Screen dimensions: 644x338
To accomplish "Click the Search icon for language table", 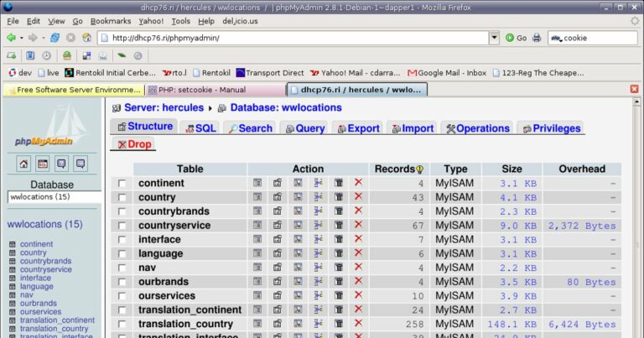I will 298,253.
